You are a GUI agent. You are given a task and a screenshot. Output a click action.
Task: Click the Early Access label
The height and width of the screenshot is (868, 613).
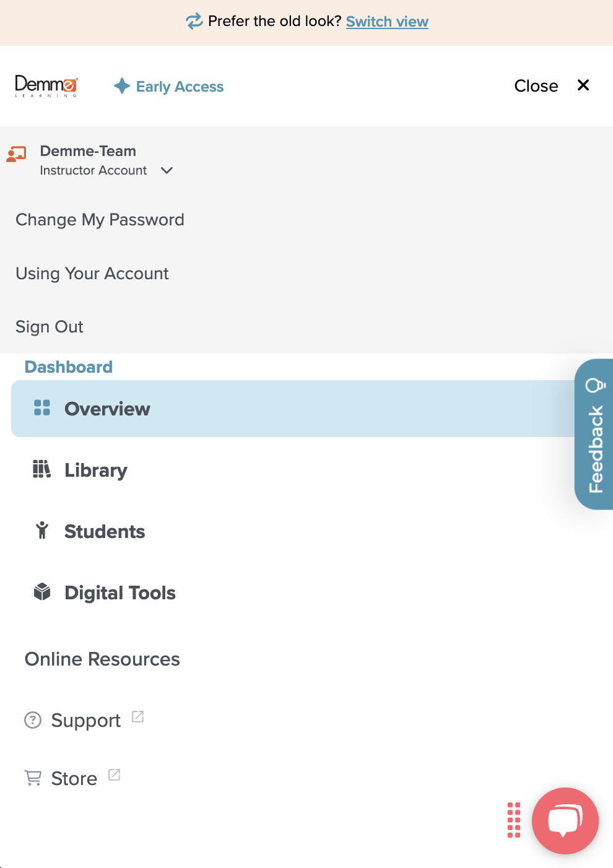pyautogui.click(x=180, y=87)
